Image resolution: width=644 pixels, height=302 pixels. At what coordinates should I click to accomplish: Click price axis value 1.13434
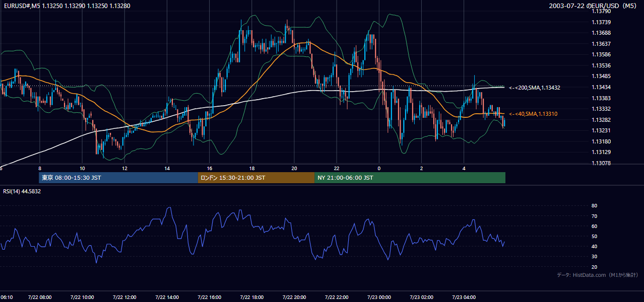[602, 87]
